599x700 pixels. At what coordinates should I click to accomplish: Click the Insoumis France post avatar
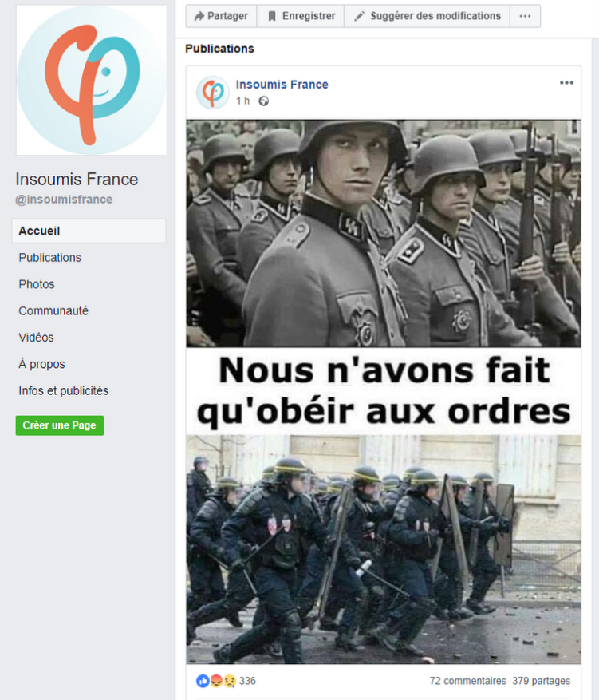(213, 93)
